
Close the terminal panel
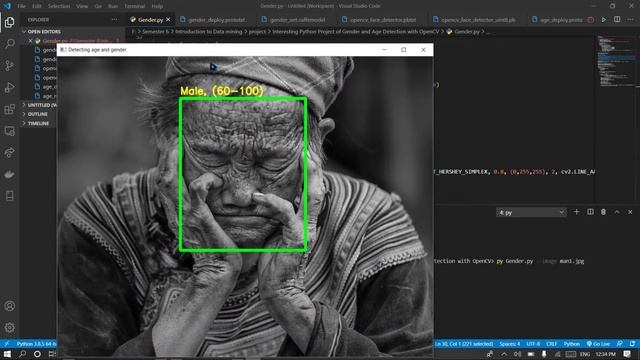[630, 212]
